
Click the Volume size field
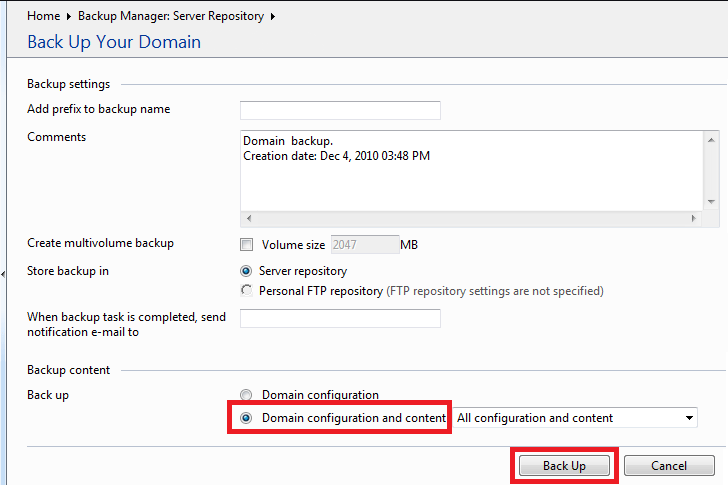pyautogui.click(x=365, y=245)
